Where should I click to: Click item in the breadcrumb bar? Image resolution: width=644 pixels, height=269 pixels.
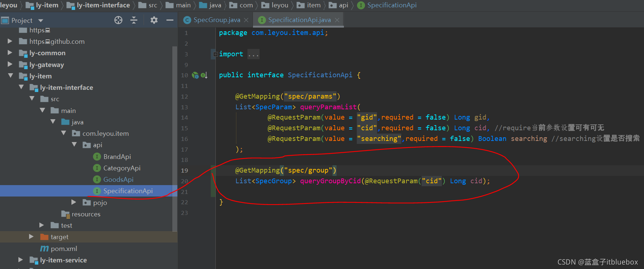(x=314, y=5)
